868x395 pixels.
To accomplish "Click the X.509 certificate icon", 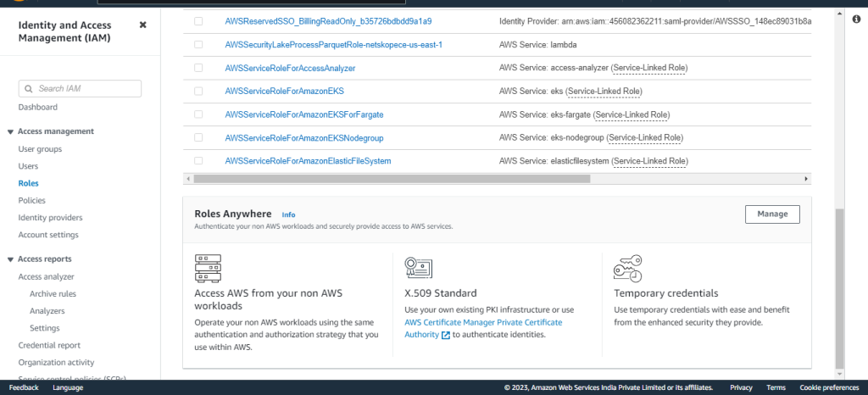I will pyautogui.click(x=418, y=268).
